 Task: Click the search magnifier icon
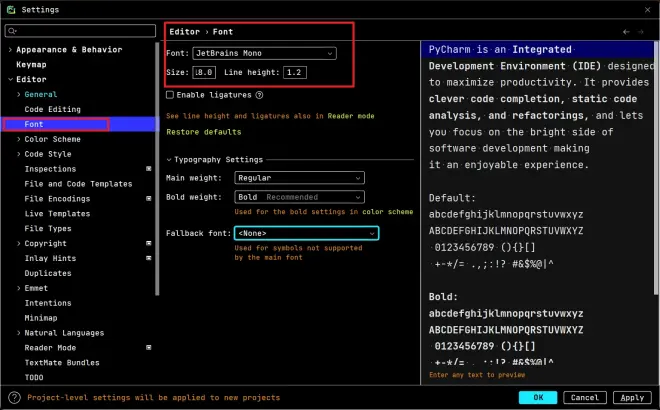pos(12,31)
